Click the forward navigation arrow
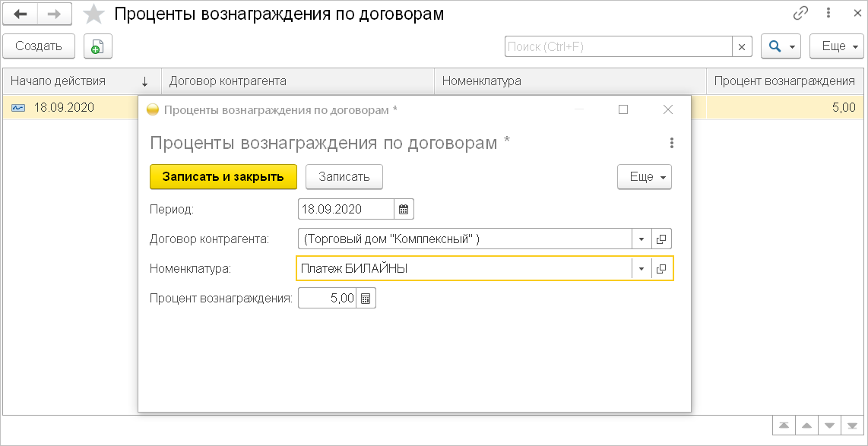 pos(55,14)
